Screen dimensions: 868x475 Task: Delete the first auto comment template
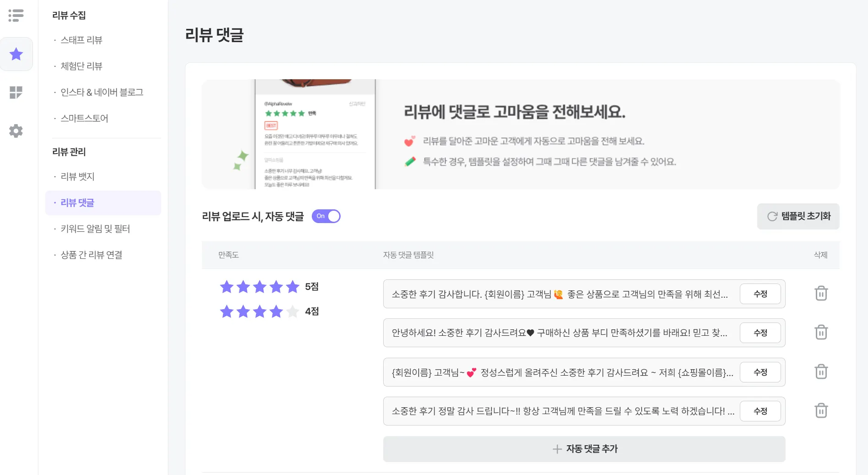coord(821,293)
